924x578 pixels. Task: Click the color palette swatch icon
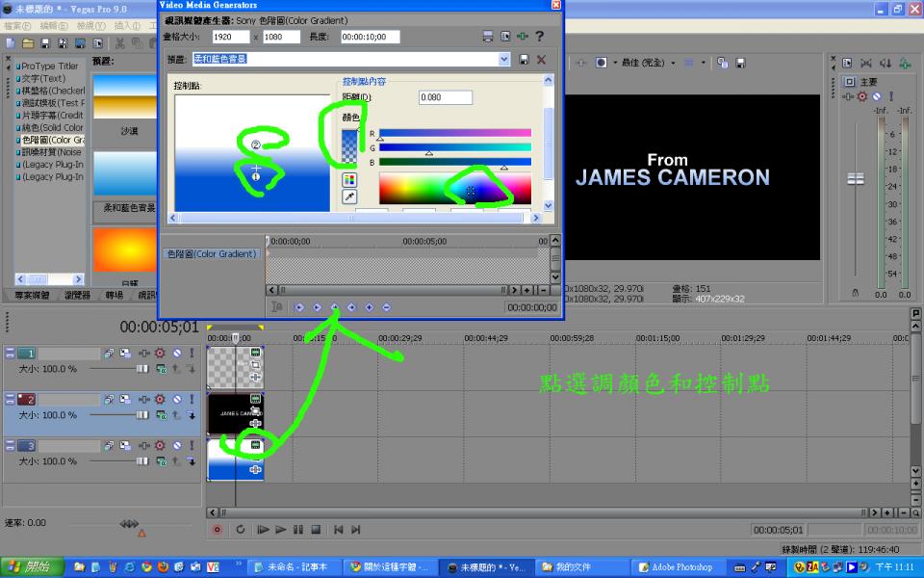click(x=349, y=180)
